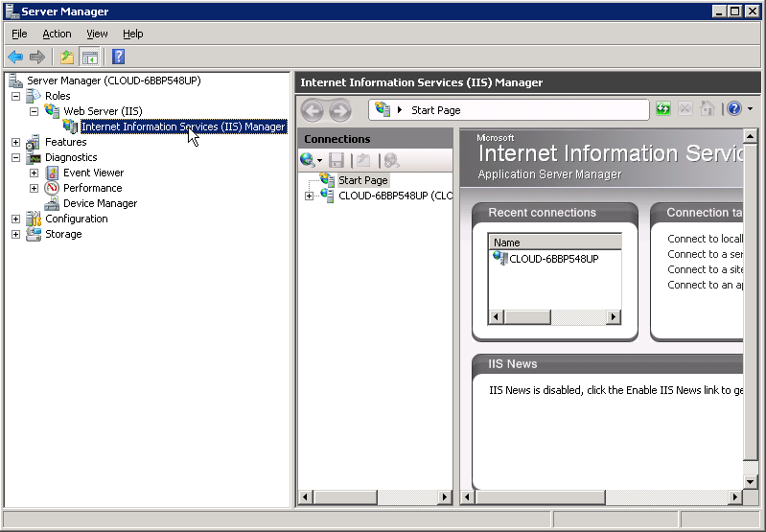
Task: Click the green Refresh Page icon
Action: 662,108
